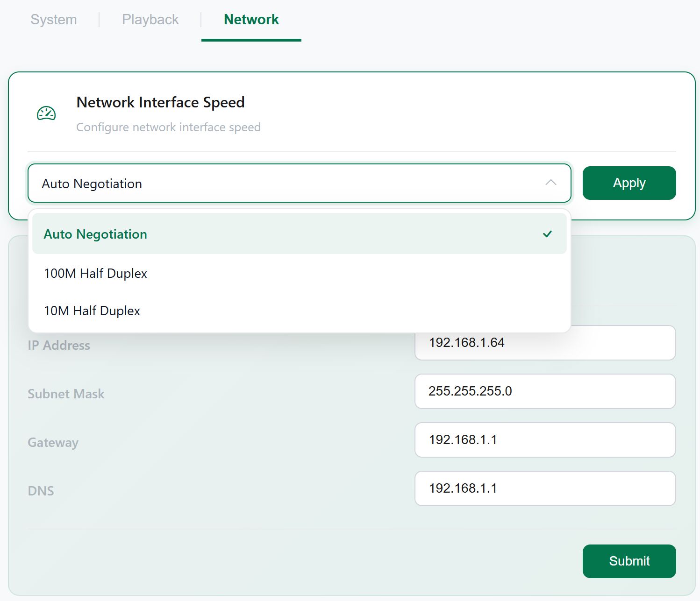
Task: Click the 'Gateway' label
Action: coord(53,443)
